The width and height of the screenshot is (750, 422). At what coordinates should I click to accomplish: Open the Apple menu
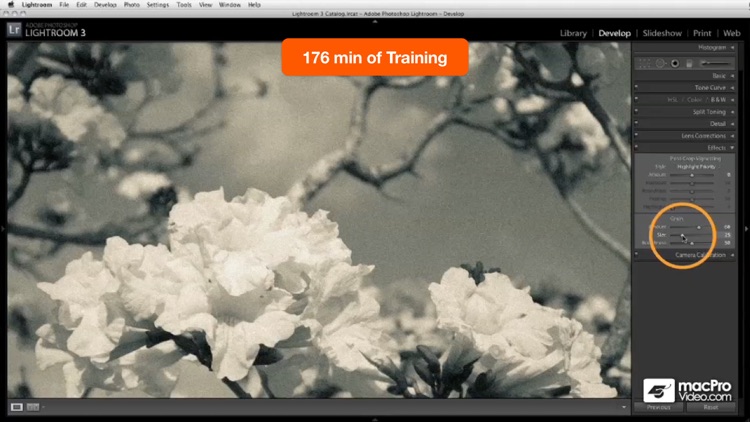tap(10, 4)
